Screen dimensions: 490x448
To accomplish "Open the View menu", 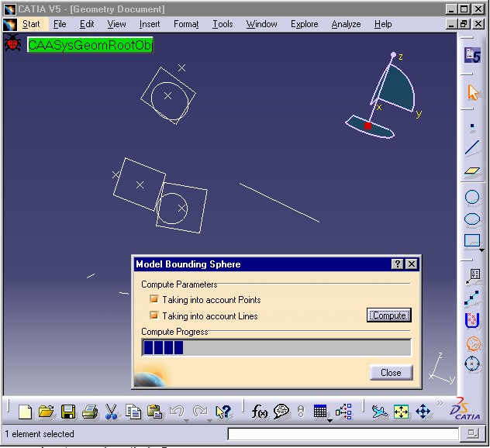I will (x=116, y=24).
